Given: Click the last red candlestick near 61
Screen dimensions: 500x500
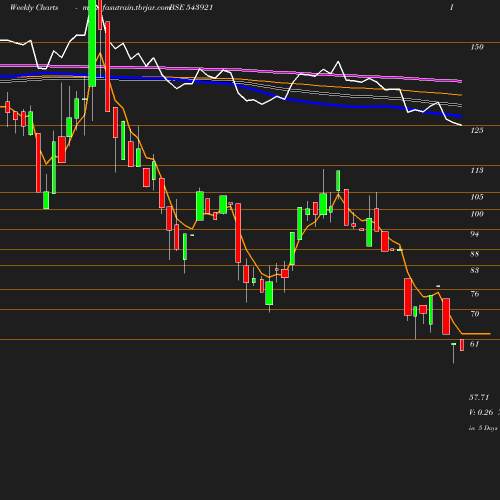Looking at the screenshot, I should click(x=462, y=345).
